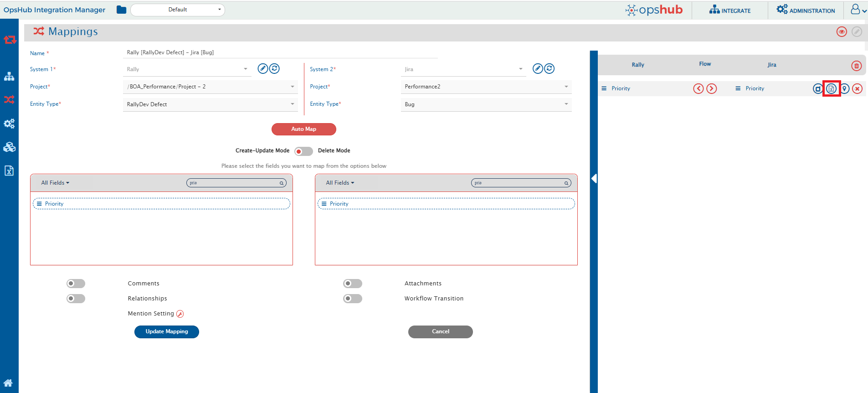Open the left All Fields filter dropdown
The height and width of the screenshot is (393, 868).
(55, 183)
